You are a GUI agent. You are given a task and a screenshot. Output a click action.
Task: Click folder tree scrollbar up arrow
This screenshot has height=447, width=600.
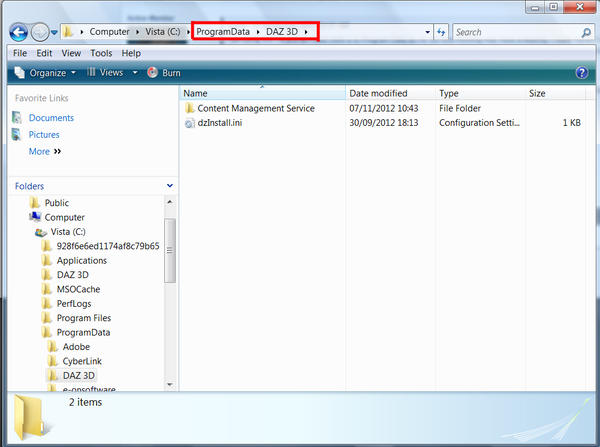coord(170,202)
